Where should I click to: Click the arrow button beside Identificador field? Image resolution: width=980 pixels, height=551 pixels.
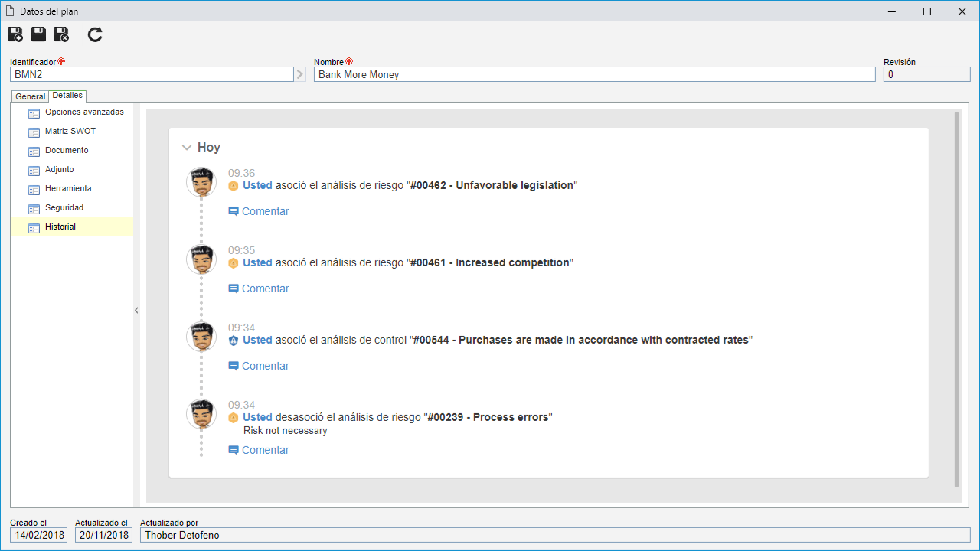point(300,74)
